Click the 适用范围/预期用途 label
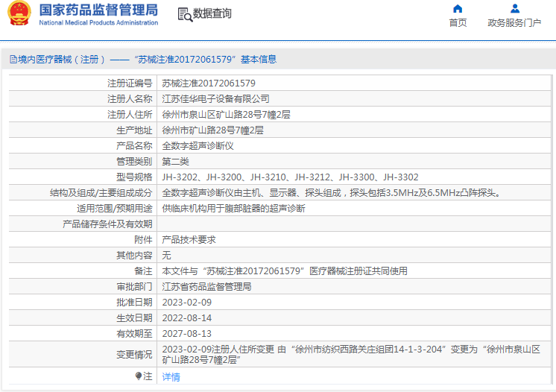556x392 pixels. (115, 208)
